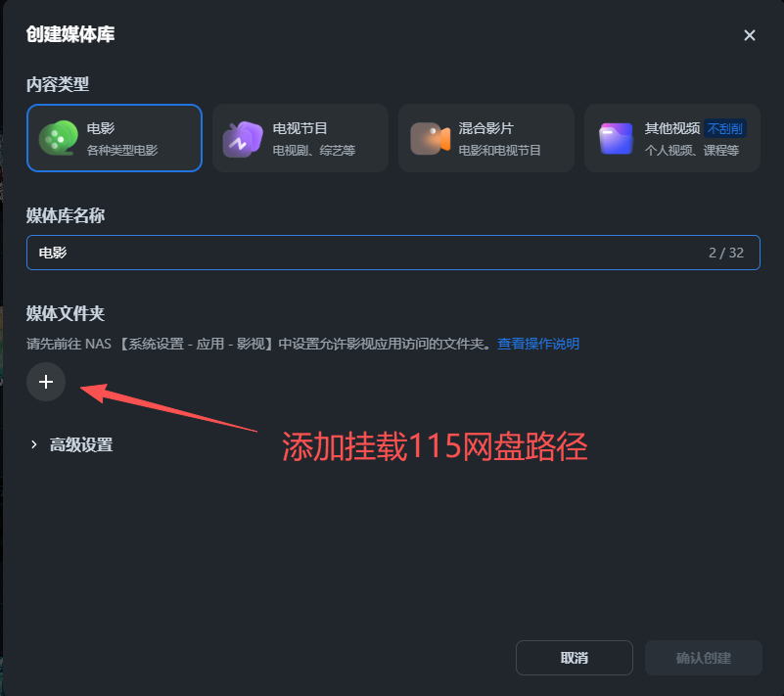784x696 pixels.
Task: Add a media folder with plus button
Action: pyautogui.click(x=46, y=382)
